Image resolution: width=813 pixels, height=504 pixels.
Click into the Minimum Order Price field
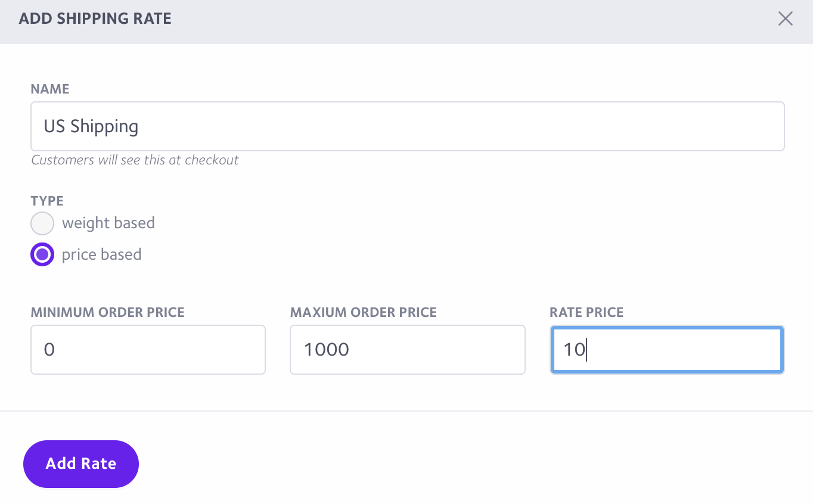(x=148, y=350)
